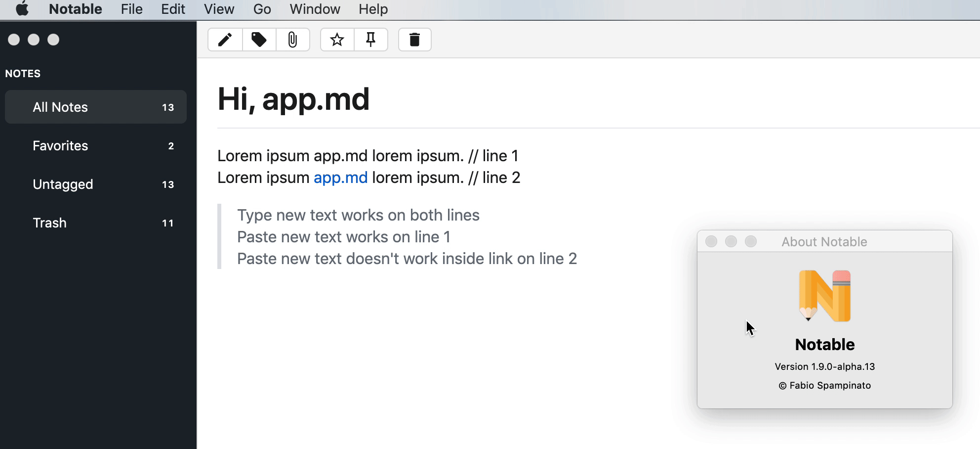This screenshot has height=449, width=980.
Task: Open the Window menu
Action: [x=315, y=9]
